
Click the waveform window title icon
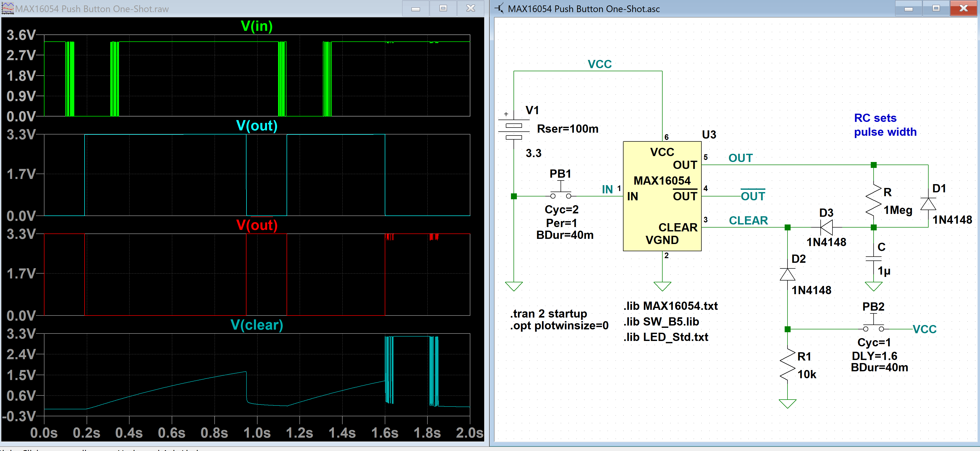point(8,8)
